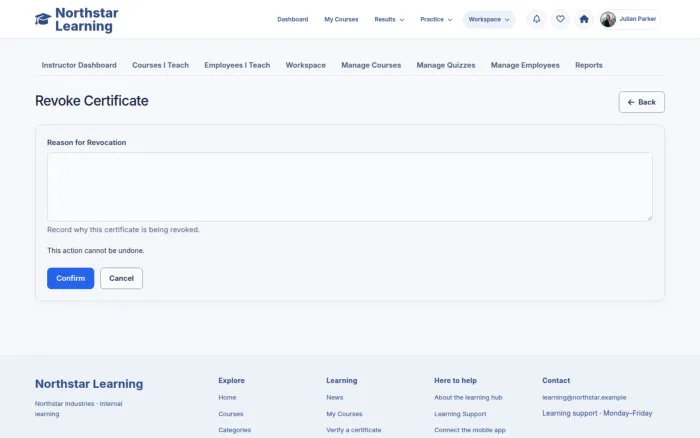Expand the Practice dropdown
The width and height of the screenshot is (700, 438).
(436, 20)
